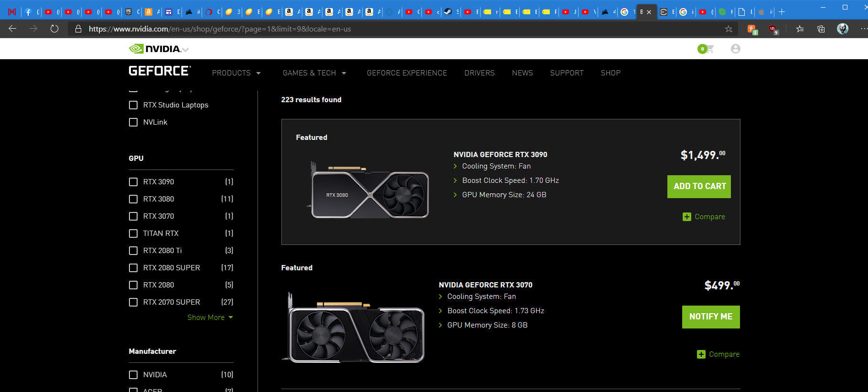Open the SUPPORT menu item
Screen dimensions: 868x392
coord(567,73)
